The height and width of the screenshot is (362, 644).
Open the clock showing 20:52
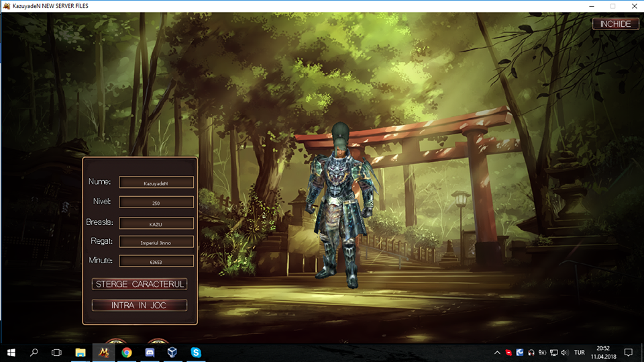(x=603, y=353)
